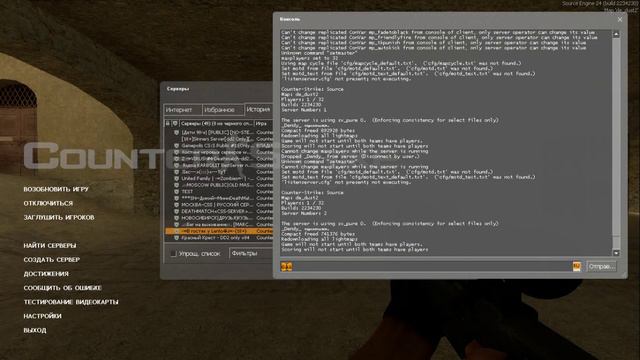Click console line 'Dropped _Dendy_ from server'
640x360 pixels.
coord(350,156)
